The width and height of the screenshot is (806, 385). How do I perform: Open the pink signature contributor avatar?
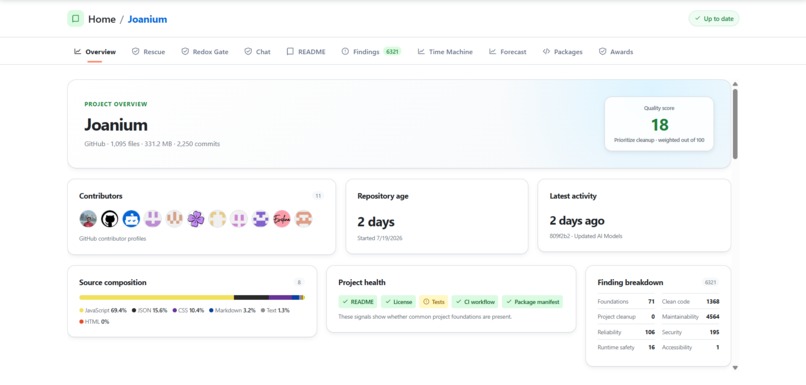pyautogui.click(x=282, y=219)
